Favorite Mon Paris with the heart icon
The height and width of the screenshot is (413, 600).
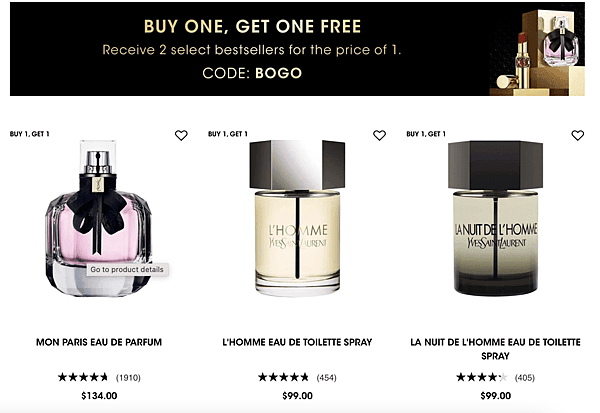tap(181, 135)
